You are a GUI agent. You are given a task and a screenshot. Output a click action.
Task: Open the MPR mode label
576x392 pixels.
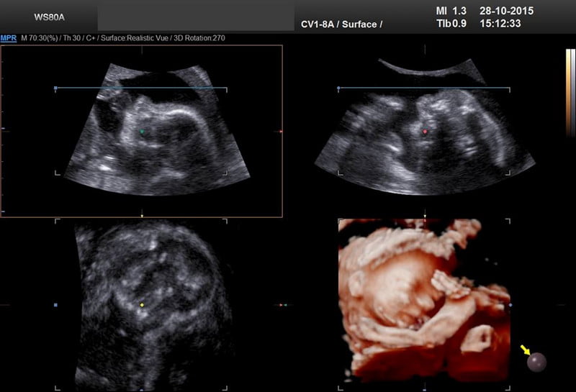[x=9, y=37]
